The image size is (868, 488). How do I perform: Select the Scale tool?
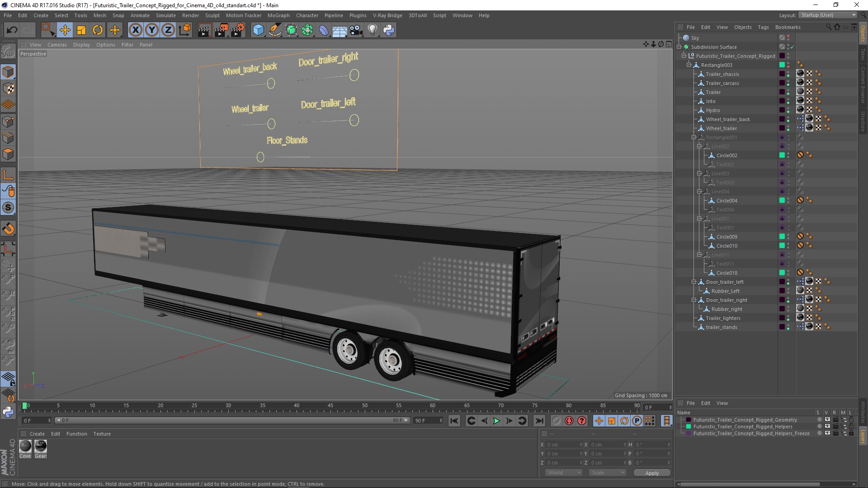(x=81, y=30)
